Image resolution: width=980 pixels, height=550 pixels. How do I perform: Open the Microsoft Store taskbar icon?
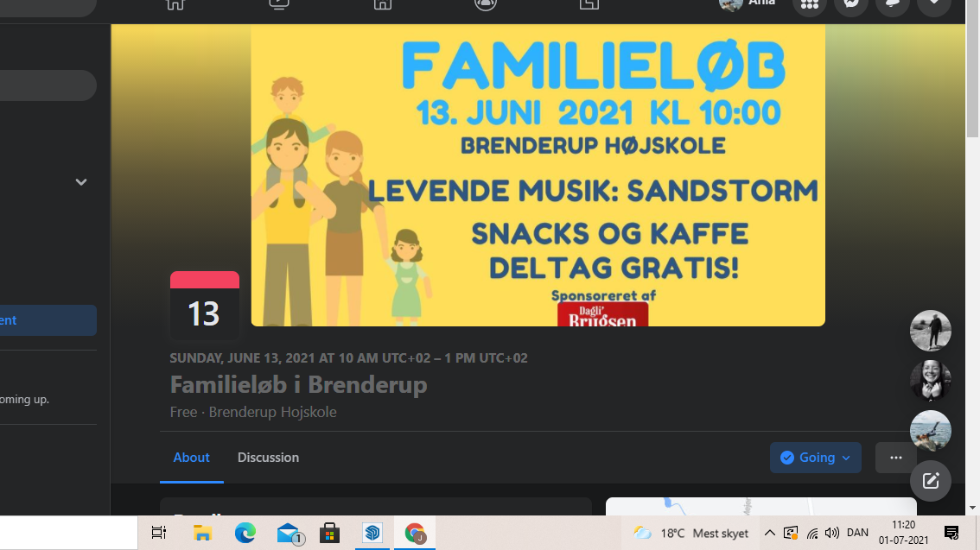pyautogui.click(x=329, y=533)
